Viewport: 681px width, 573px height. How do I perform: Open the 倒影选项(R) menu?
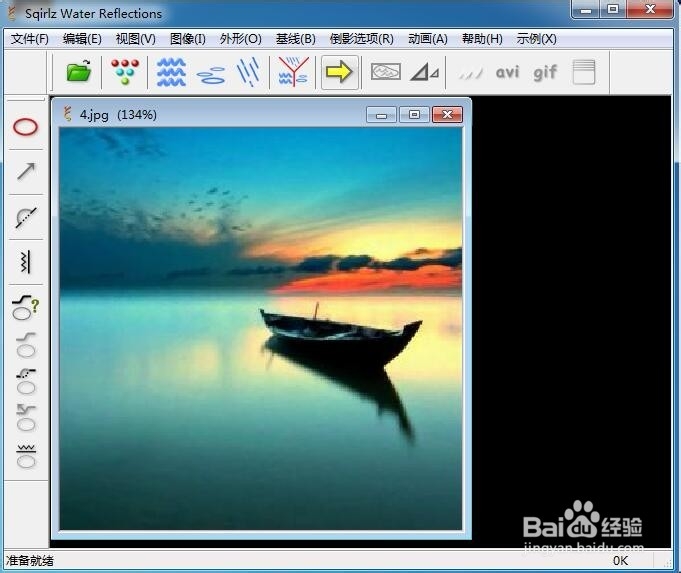361,39
